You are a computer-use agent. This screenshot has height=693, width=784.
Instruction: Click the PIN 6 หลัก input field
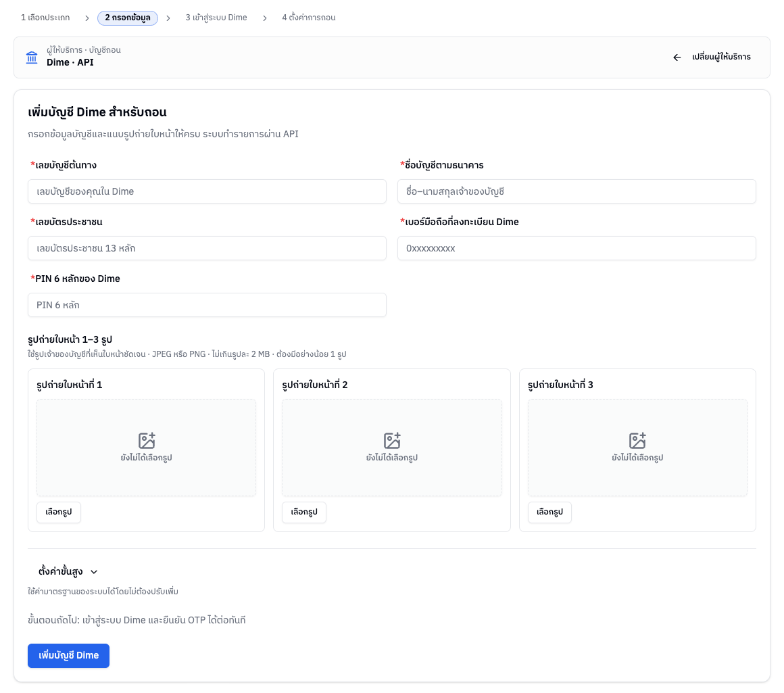click(x=207, y=305)
